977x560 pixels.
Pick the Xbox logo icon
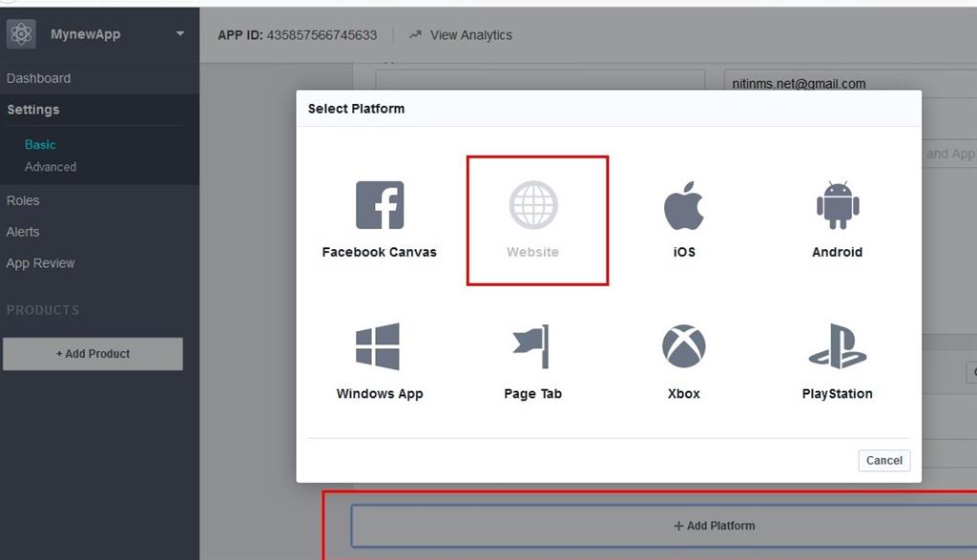pos(683,346)
